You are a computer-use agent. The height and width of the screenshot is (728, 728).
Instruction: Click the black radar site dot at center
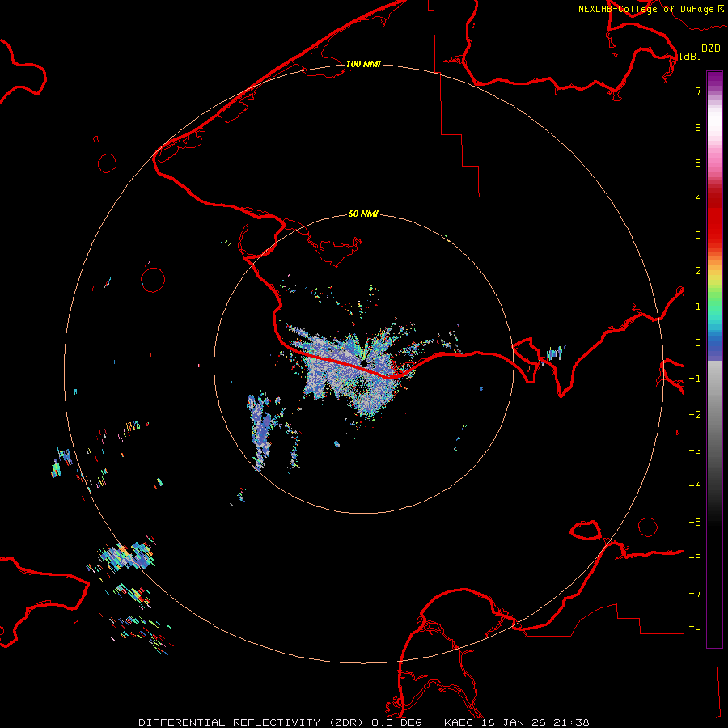(x=363, y=363)
